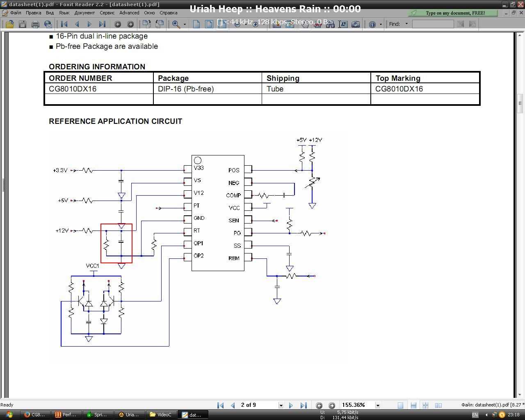Click the Windows Start button
Image resolution: width=525 pixels, height=420 pixels.
[x=9, y=415]
